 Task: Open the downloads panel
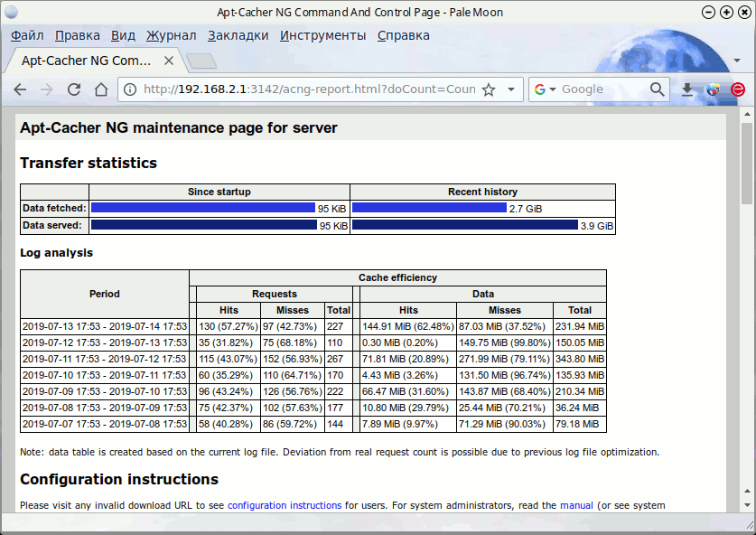point(687,89)
